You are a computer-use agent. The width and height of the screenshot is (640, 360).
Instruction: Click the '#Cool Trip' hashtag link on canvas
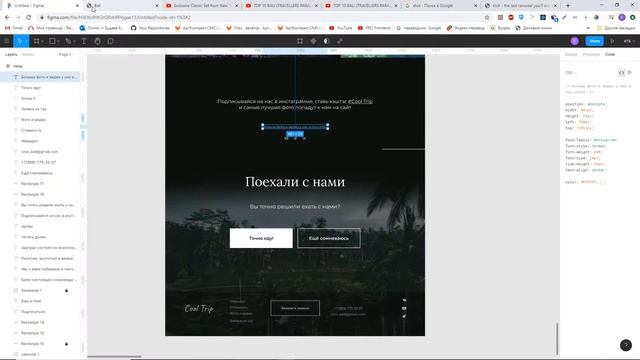point(360,101)
